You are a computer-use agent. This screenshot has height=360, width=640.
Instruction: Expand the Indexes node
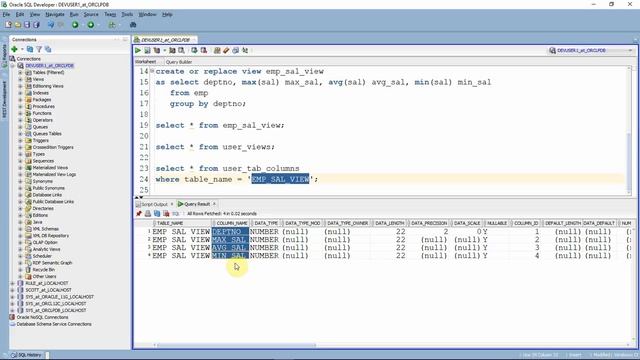20,93
